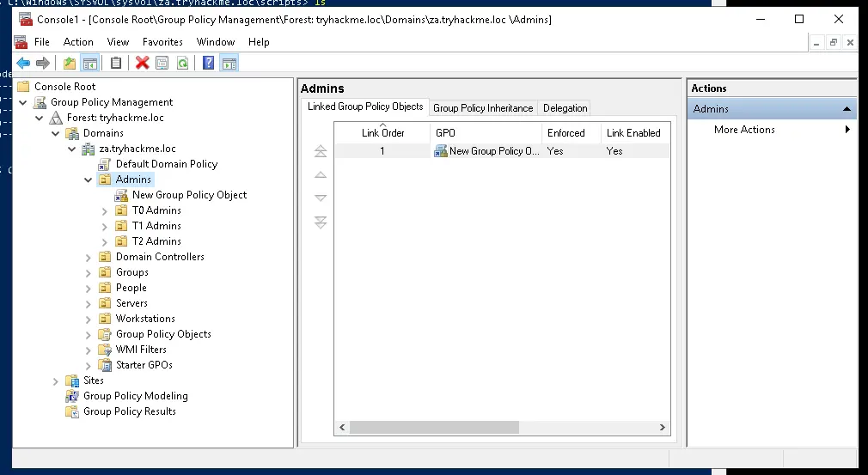Click the Starter GPOs folder icon
This screenshot has height=475, width=868.
pyautogui.click(x=105, y=365)
